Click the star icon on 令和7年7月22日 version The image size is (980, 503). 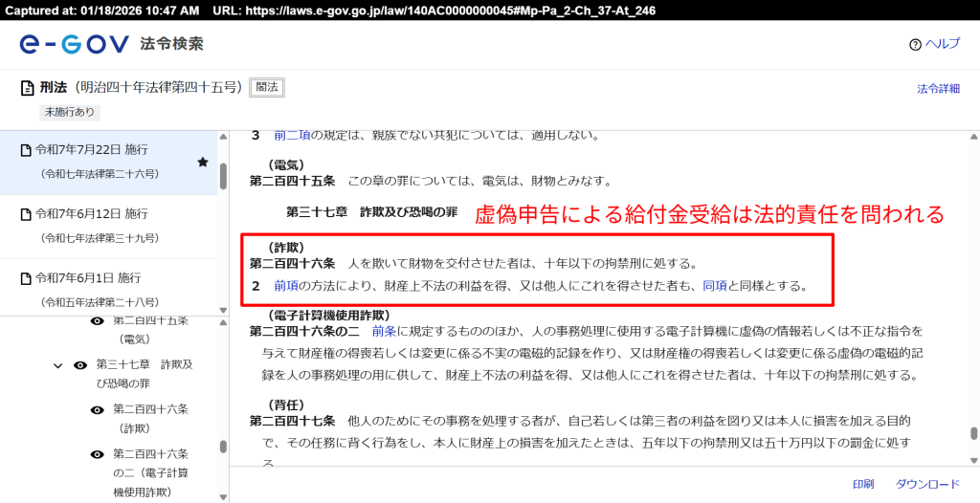tap(203, 162)
